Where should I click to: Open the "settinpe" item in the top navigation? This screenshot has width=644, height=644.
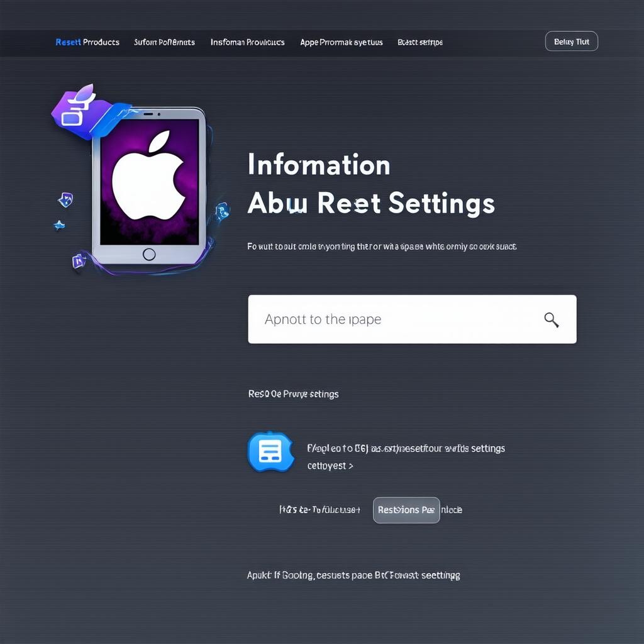420,42
